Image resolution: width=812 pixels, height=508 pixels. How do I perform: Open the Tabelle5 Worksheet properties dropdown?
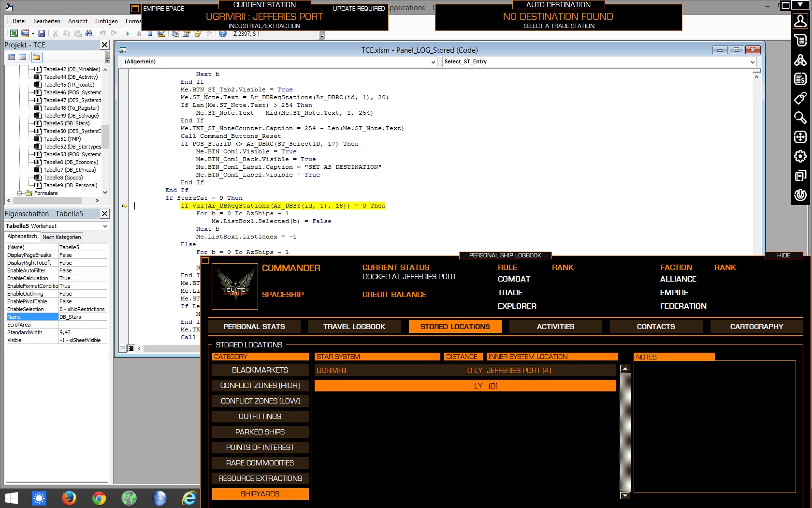coord(105,226)
